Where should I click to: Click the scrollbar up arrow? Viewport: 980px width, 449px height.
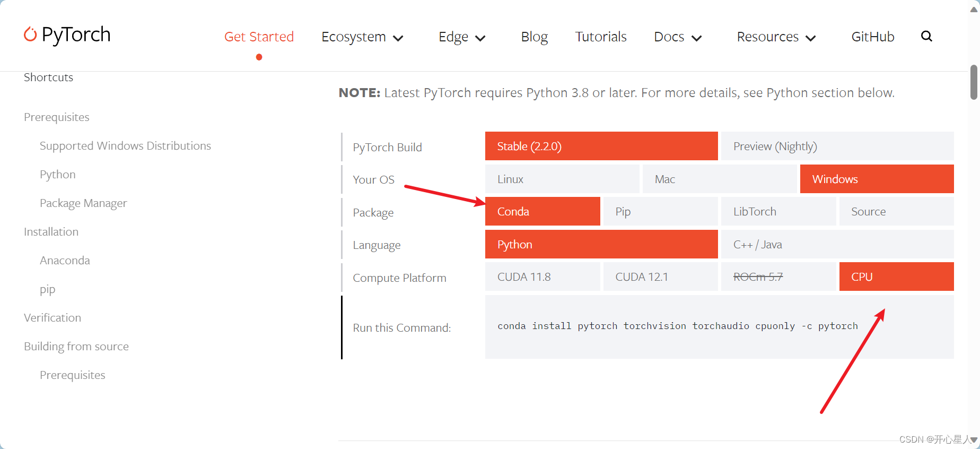point(974,8)
